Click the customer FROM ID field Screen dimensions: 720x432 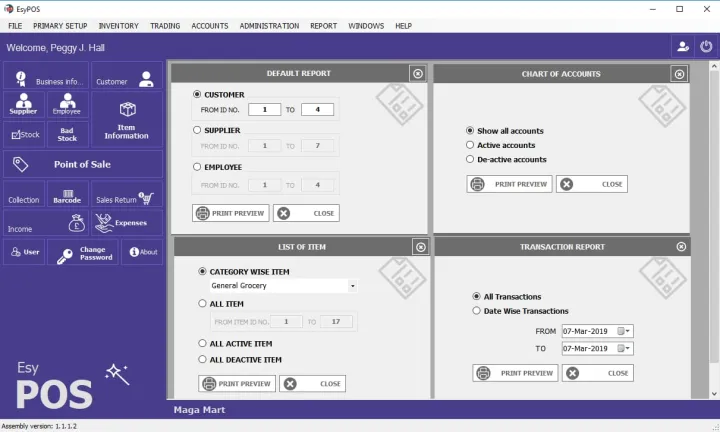click(x=264, y=109)
